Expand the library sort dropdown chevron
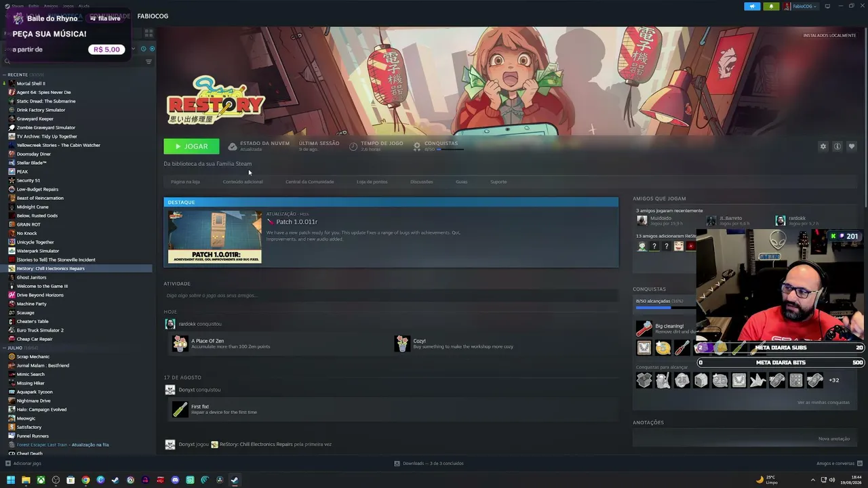Viewport: 868px width, 488px height. tap(134, 49)
